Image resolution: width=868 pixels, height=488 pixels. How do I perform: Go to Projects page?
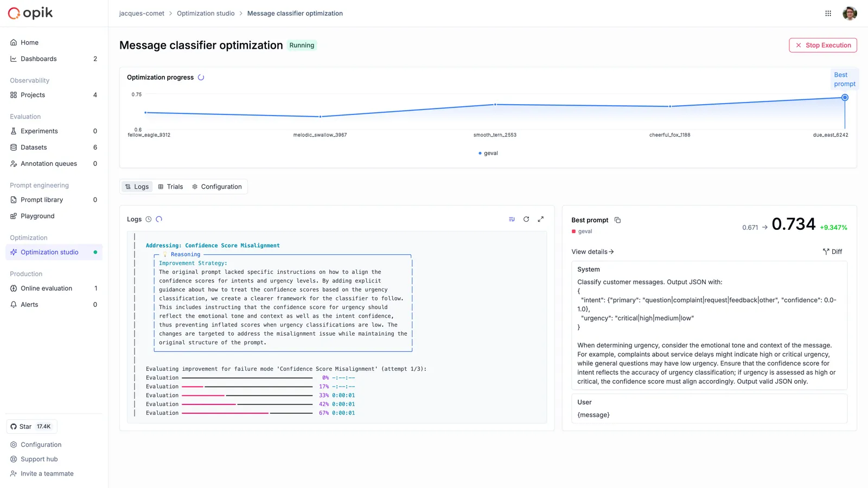54,95
